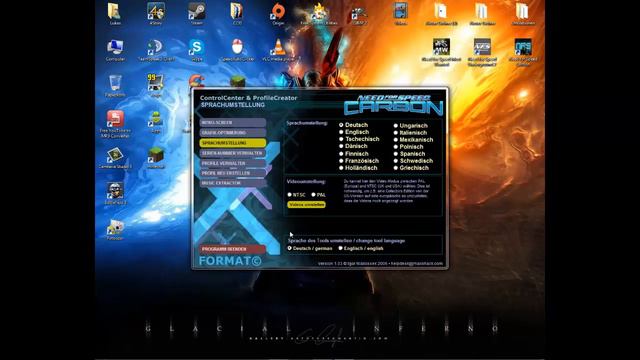Launch Need for Speed Carbon shortcut
The height and width of the screenshot is (360, 640).
tap(523, 51)
